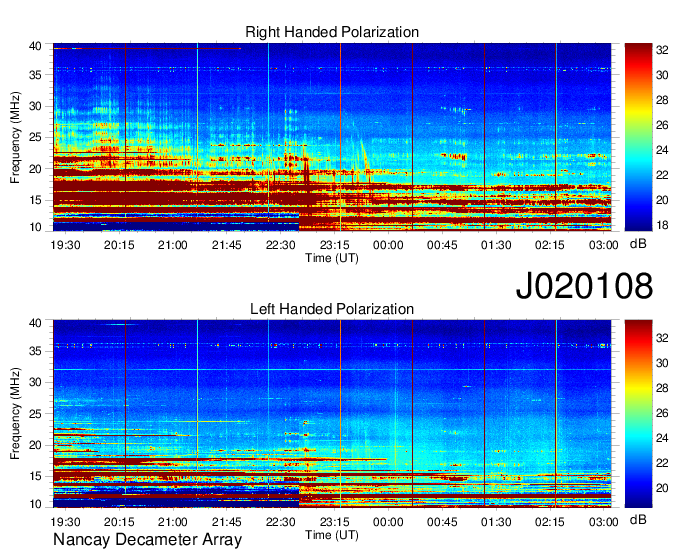The image size is (680, 552).
Task: Click the 21:00 time tick under the bottom plot
Action: [x=173, y=522]
